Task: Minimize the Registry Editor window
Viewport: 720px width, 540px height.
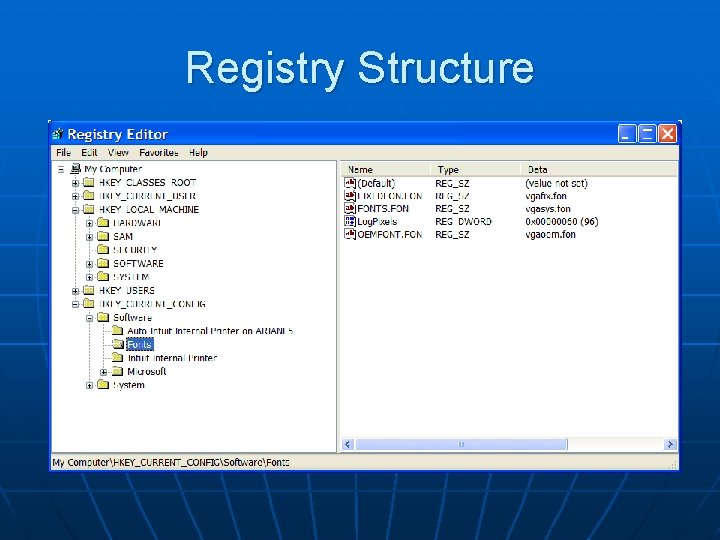Action: coord(627,134)
